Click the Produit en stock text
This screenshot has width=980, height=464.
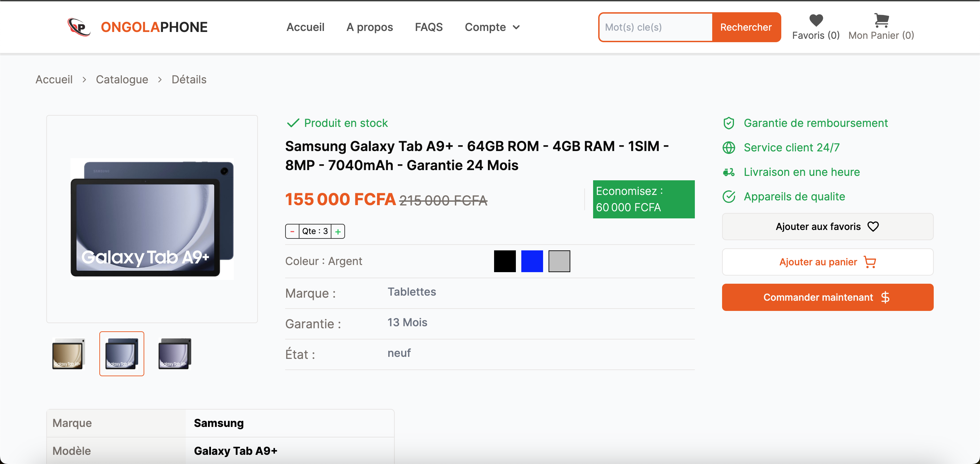coord(346,123)
